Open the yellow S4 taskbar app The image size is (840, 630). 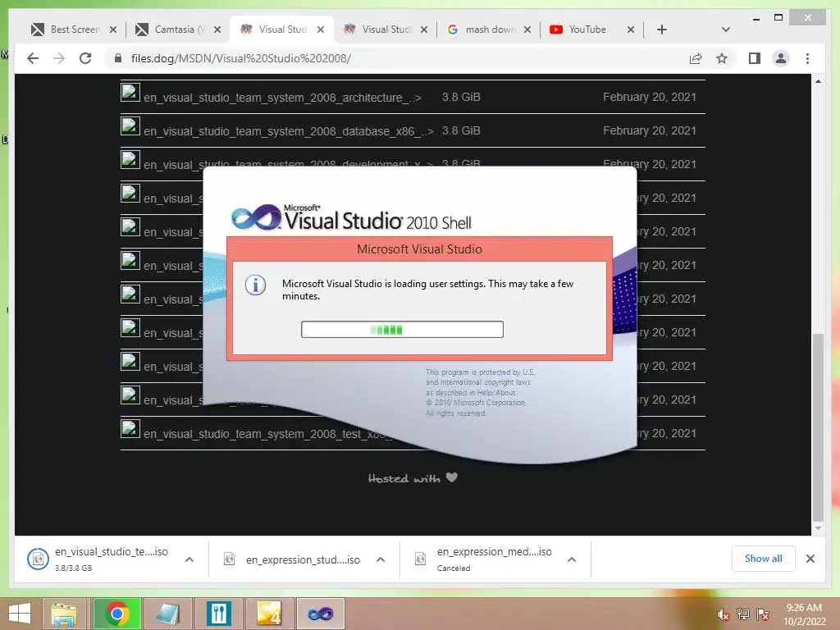coord(269,614)
